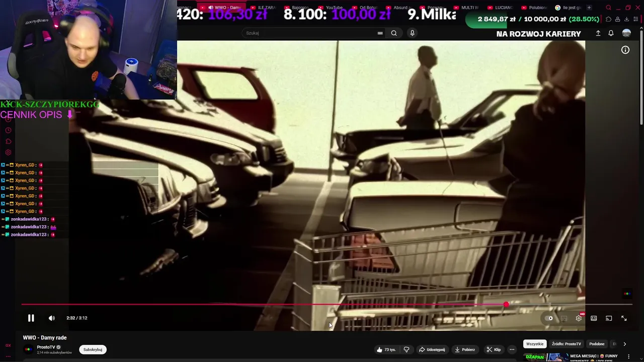Open the sidebar settings gear icon
Screen dimensions: 644x362
tap(8, 152)
